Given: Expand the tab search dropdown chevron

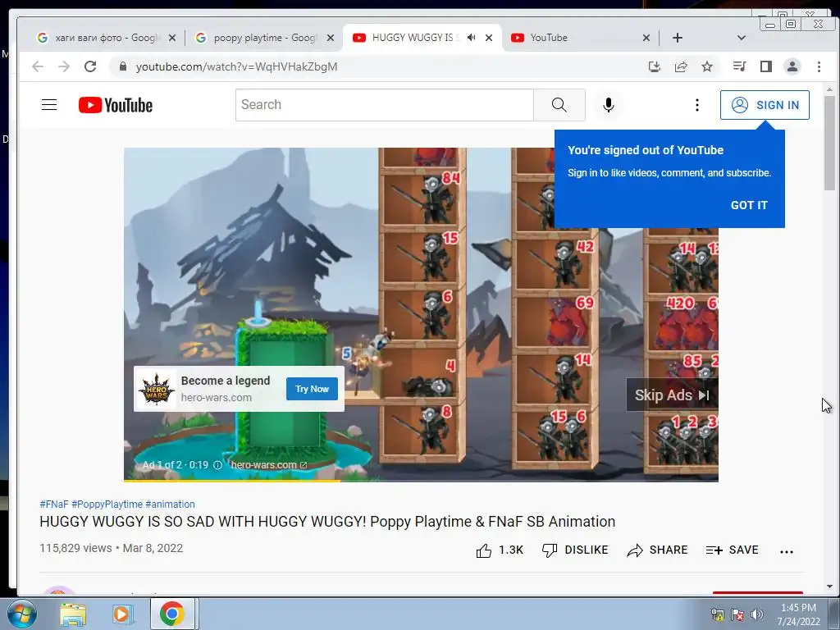Looking at the screenshot, I should (742, 38).
